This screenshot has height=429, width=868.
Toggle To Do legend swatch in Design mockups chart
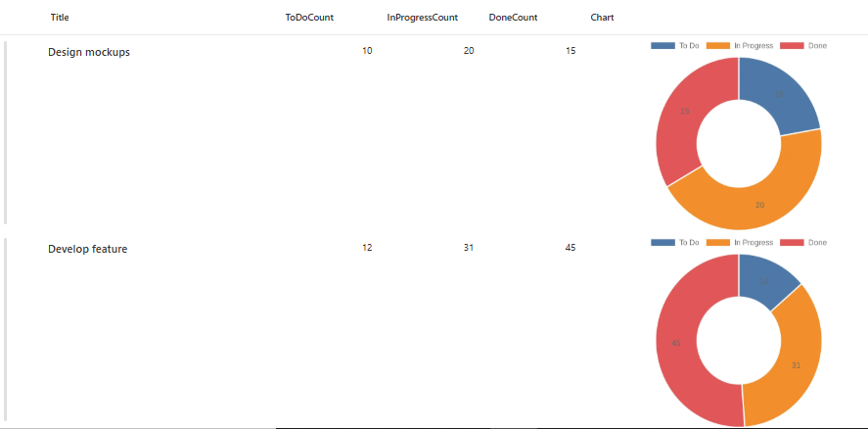click(x=662, y=45)
